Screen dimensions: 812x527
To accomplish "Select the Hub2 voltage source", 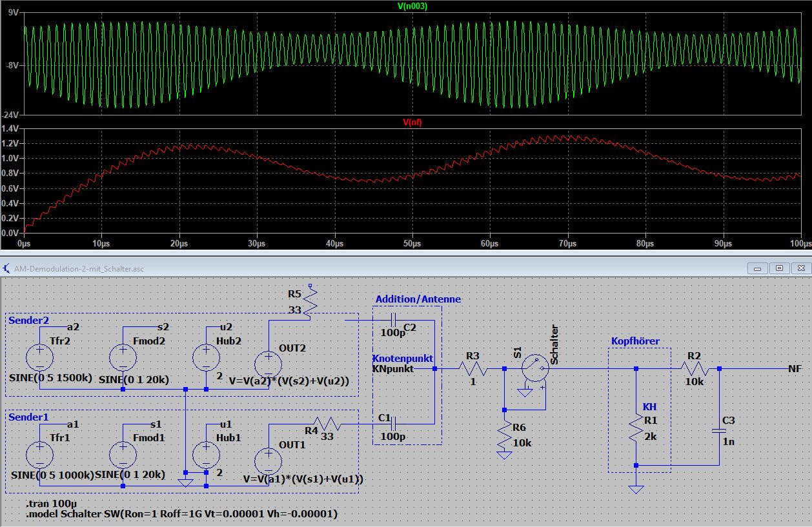I will coord(206,357).
